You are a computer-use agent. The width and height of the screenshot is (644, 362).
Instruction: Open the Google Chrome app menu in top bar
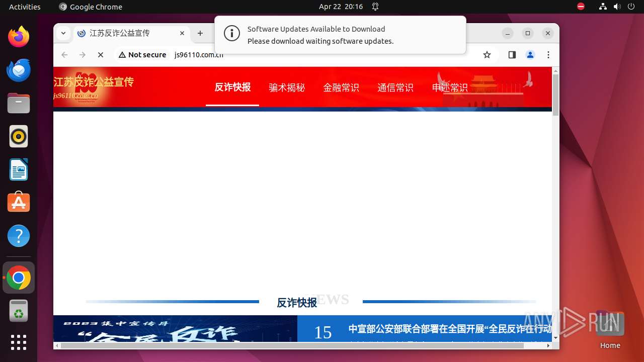click(91, 7)
